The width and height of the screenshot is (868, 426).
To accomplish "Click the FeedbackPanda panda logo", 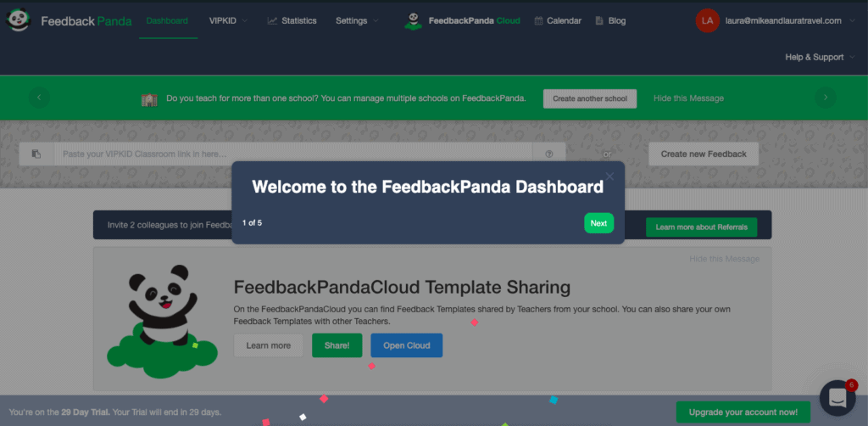I will pyautogui.click(x=19, y=20).
